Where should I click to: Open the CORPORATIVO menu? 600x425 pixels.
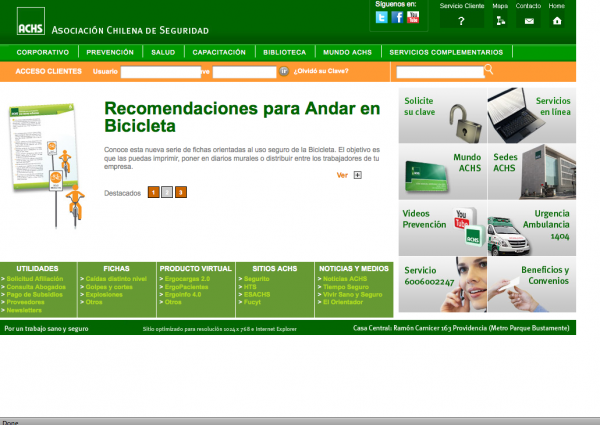point(43,52)
